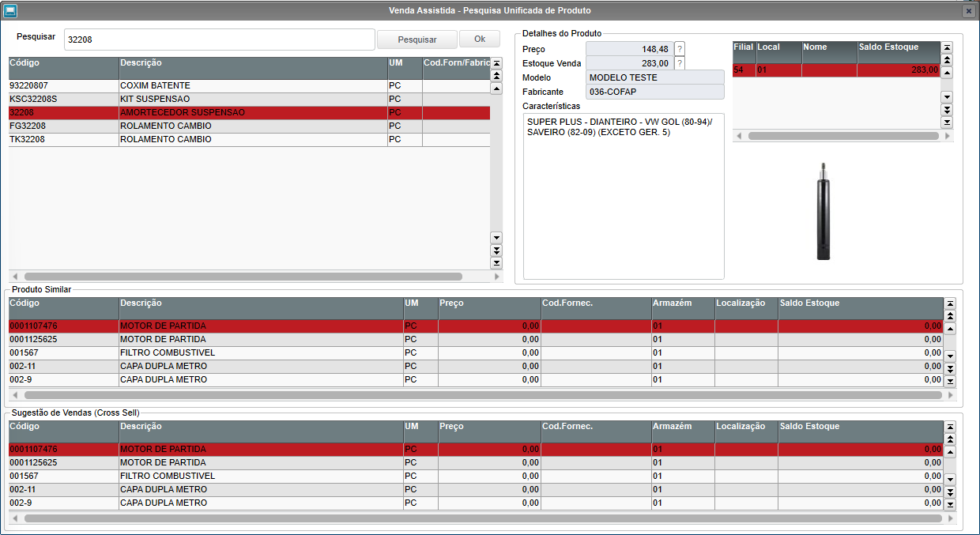Image resolution: width=980 pixels, height=535 pixels.
Task: Jump to first row in product search results grid
Action: [496, 63]
